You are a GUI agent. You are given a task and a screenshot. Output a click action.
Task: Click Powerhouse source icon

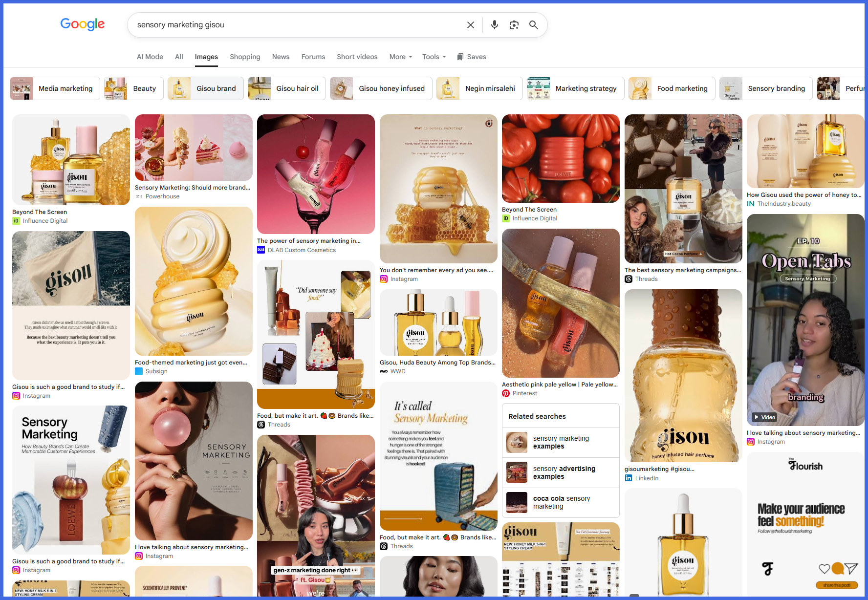[x=139, y=196]
